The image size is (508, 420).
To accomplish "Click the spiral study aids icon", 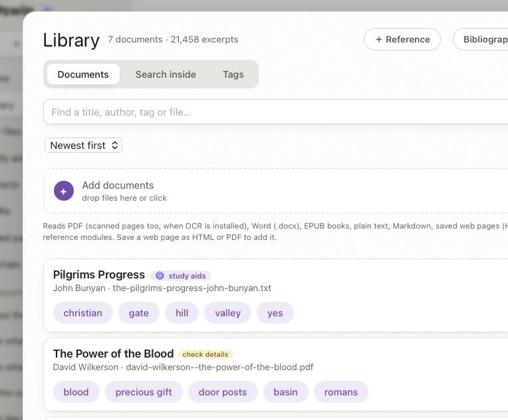I will (160, 276).
